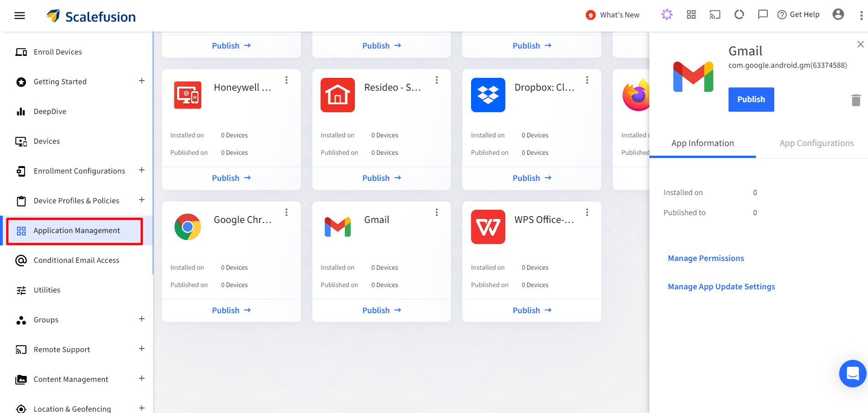This screenshot has width=868, height=413.
Task: Click the blue Publish button in panel
Action: coord(751,99)
